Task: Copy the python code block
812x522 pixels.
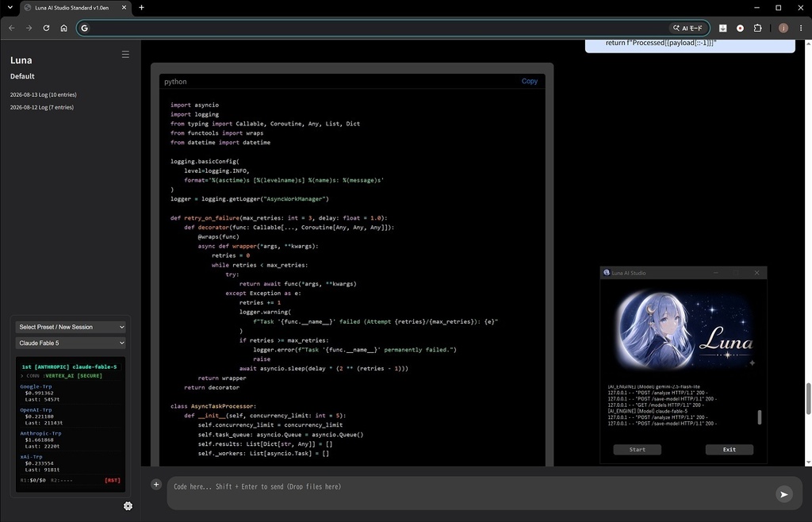Action: click(x=529, y=81)
